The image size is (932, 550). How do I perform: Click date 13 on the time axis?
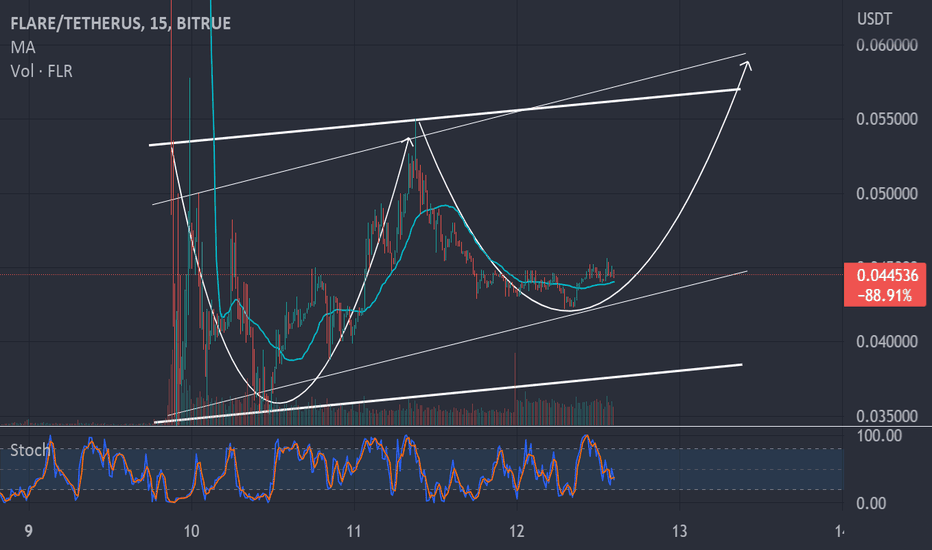(679, 531)
